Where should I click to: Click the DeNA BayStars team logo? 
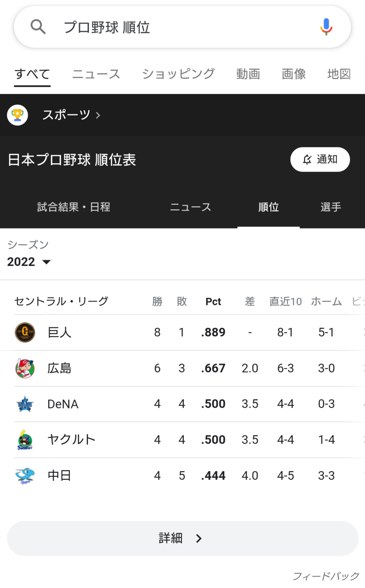pyautogui.click(x=25, y=404)
